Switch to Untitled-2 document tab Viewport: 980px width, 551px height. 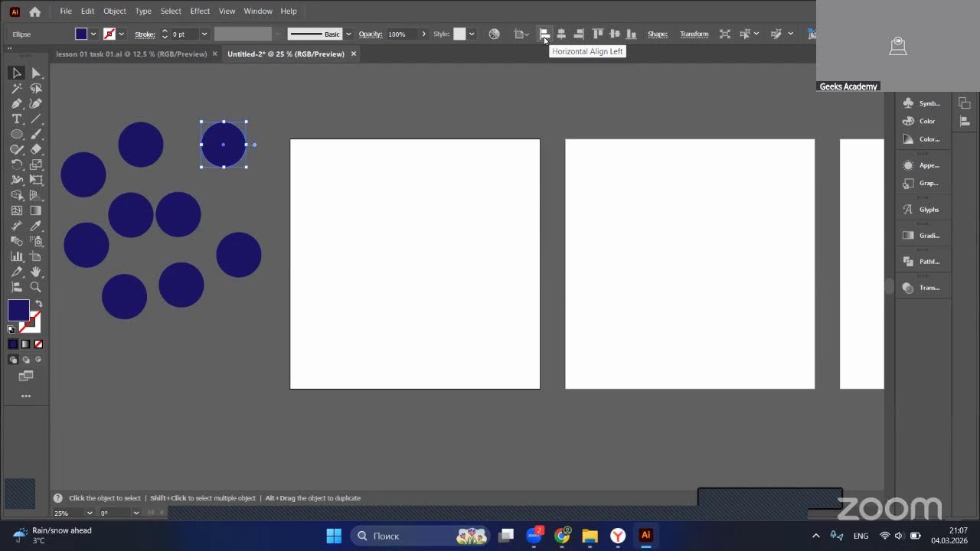click(286, 54)
